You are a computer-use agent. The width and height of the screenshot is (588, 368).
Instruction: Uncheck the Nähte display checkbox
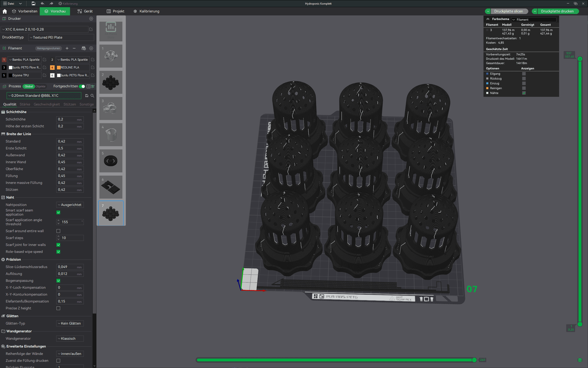click(524, 93)
